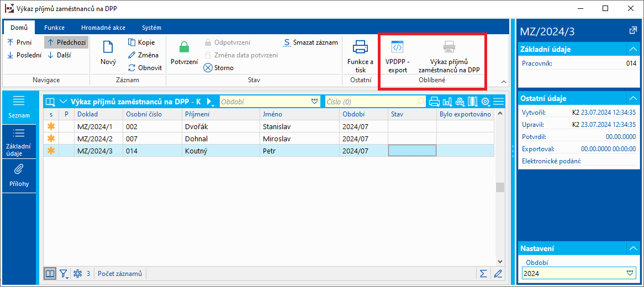This screenshot has width=644, height=287.
Task: Click the filter funnel in status bar
Action: pyautogui.click(x=64, y=273)
